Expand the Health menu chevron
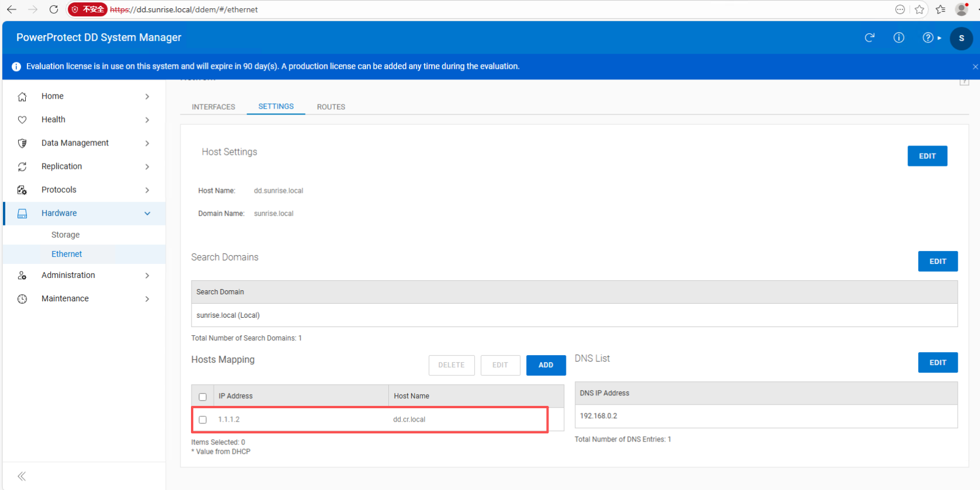This screenshot has width=980, height=490. [147, 120]
